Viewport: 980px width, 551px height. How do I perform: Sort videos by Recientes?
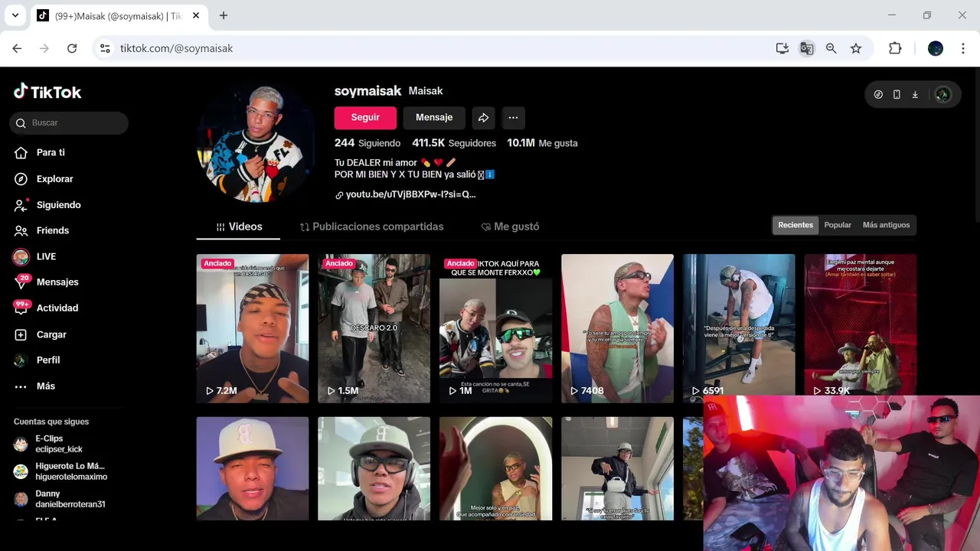(x=795, y=225)
